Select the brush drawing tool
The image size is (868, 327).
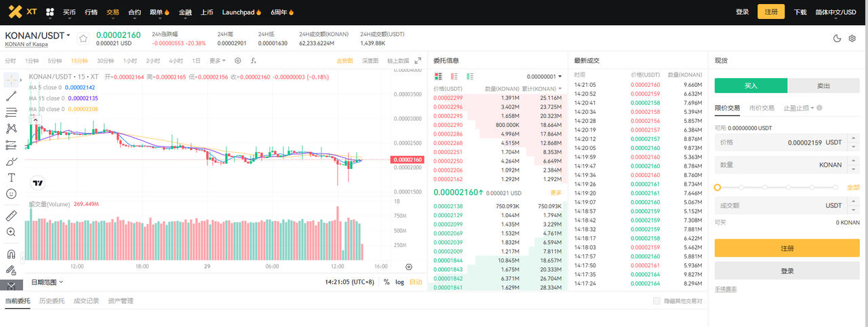(x=11, y=161)
